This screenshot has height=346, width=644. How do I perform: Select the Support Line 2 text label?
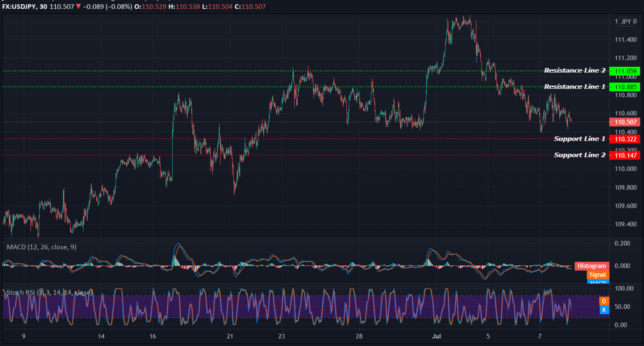pyautogui.click(x=579, y=155)
